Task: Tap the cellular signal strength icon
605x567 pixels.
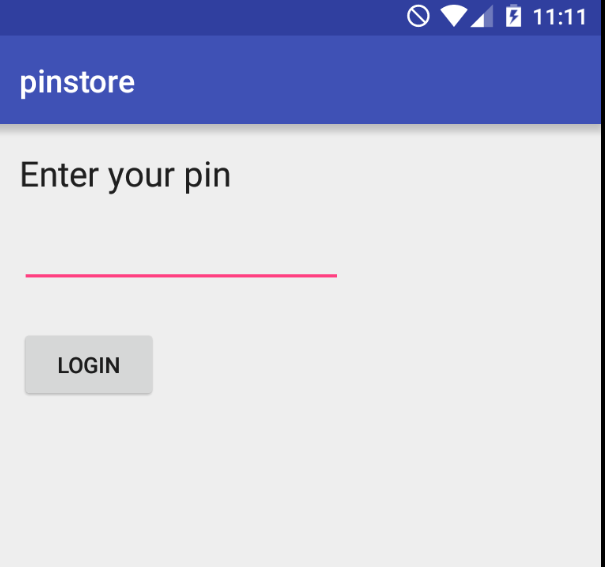Action: click(x=482, y=17)
